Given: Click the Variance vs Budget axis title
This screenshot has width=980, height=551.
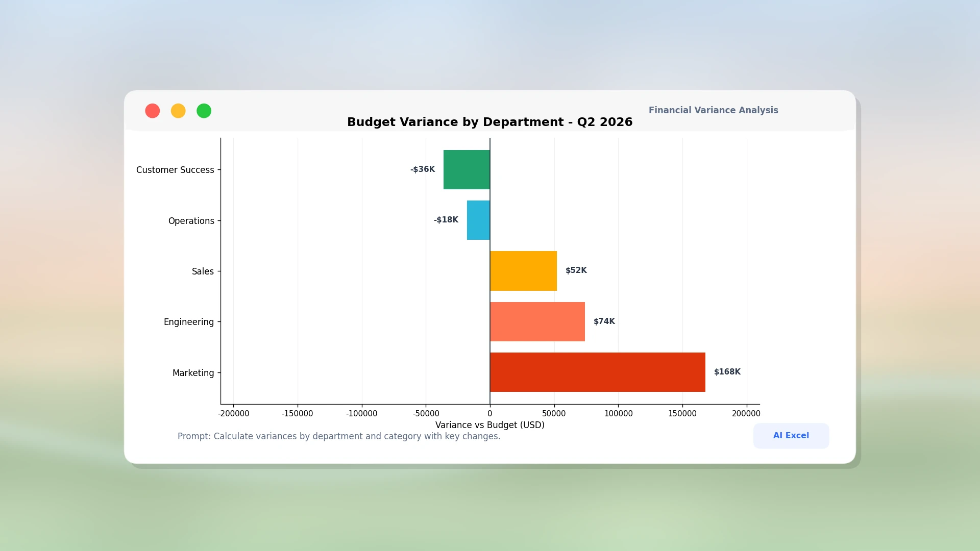Looking at the screenshot, I should (x=489, y=425).
